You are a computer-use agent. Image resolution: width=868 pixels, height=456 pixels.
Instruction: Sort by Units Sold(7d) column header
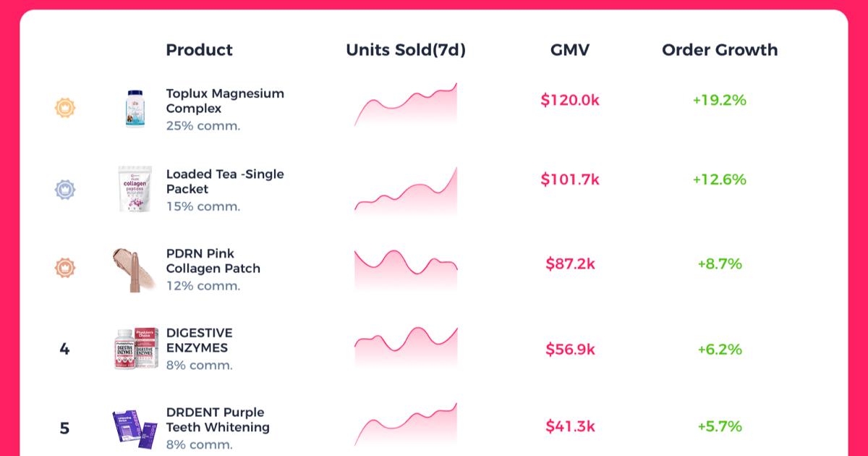pos(406,50)
